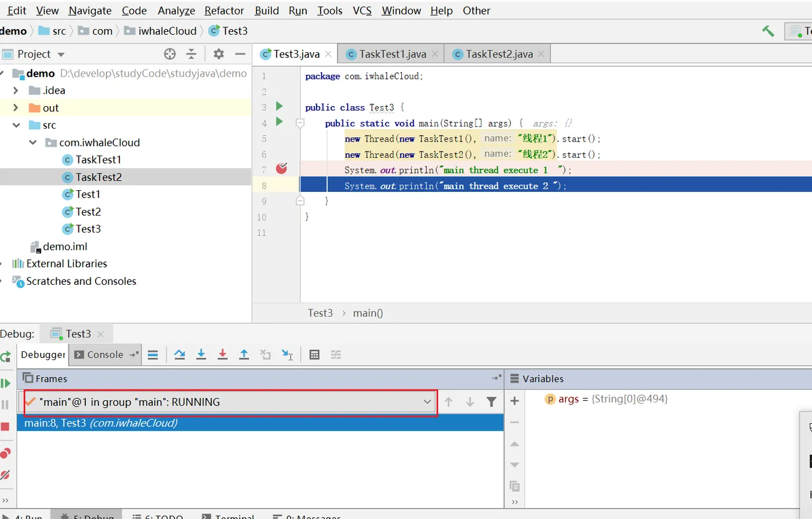Open the thread selector dropdown showing main RUNNING

(x=230, y=402)
